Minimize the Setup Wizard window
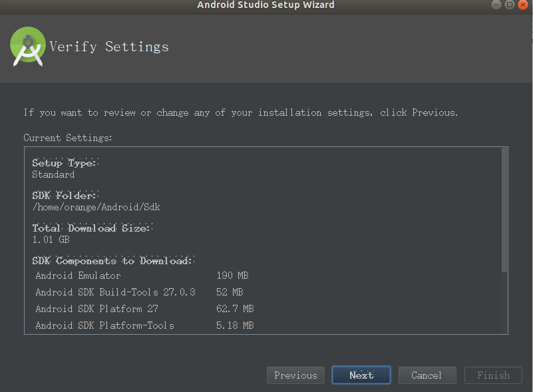Image resolution: width=533 pixels, height=392 pixels. pos(496,5)
